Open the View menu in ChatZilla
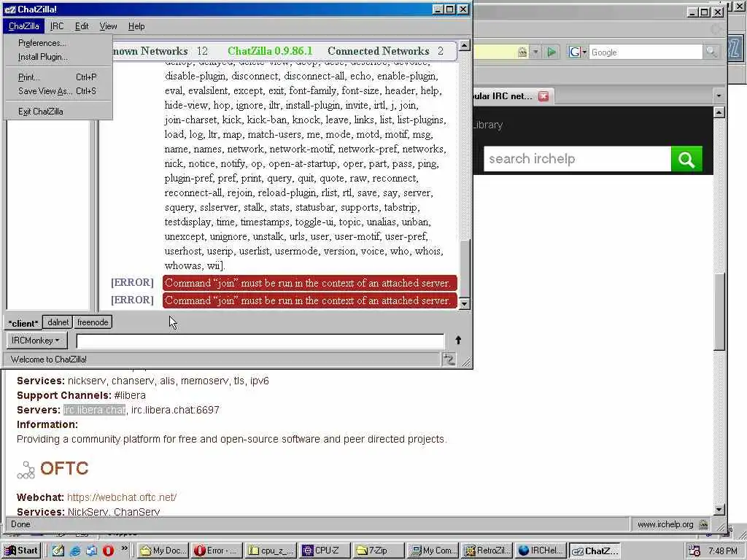Image resolution: width=747 pixels, height=560 pixels. coord(108,26)
